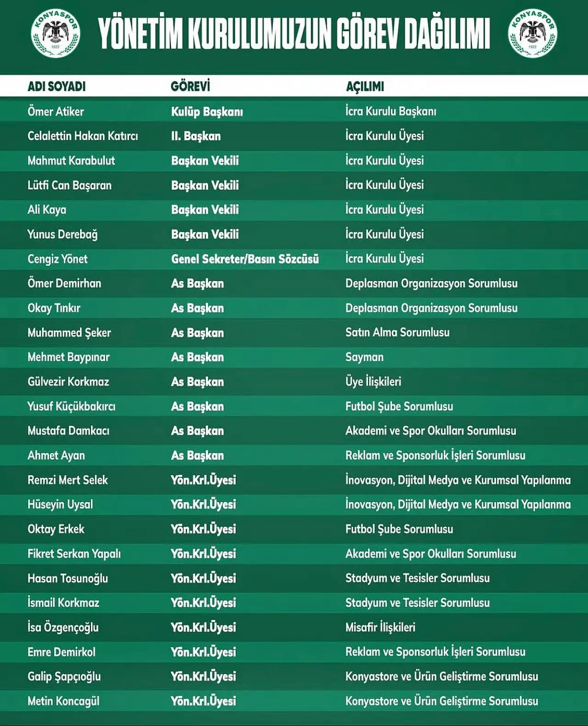Select the name Yunus Derebağ
Viewport: 588px width, 726px height.
coord(62,234)
